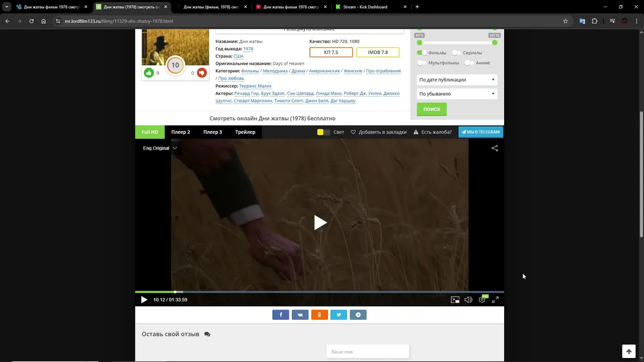This screenshot has height=362, width=644.
Task: Open tab search dropdown arrow
Action: [x=7, y=7]
